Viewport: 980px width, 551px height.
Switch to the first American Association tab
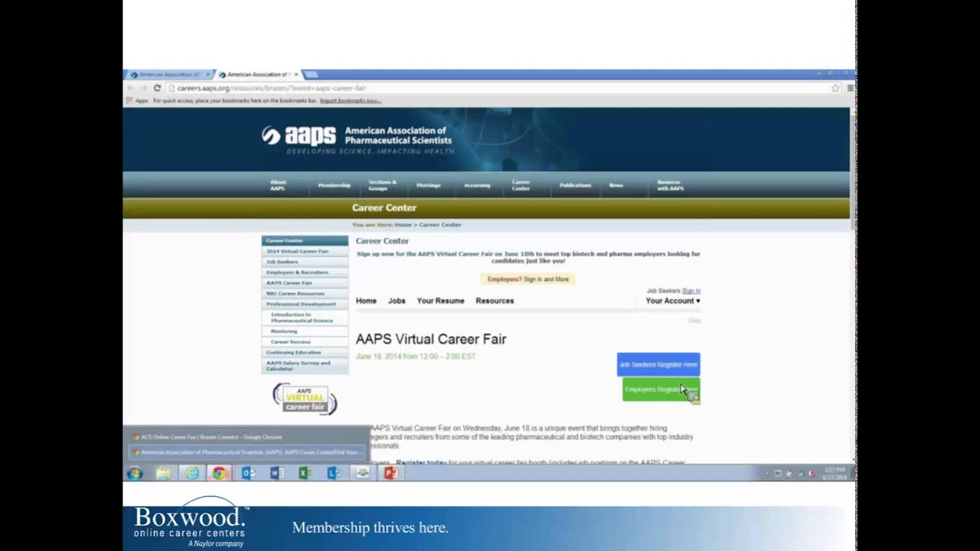tap(169, 75)
